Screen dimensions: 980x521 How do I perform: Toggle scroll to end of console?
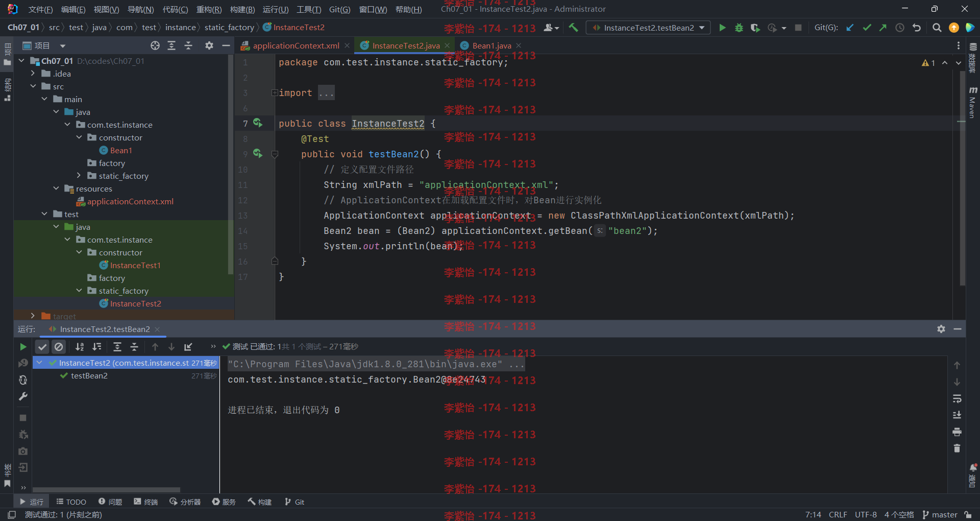coord(957,415)
